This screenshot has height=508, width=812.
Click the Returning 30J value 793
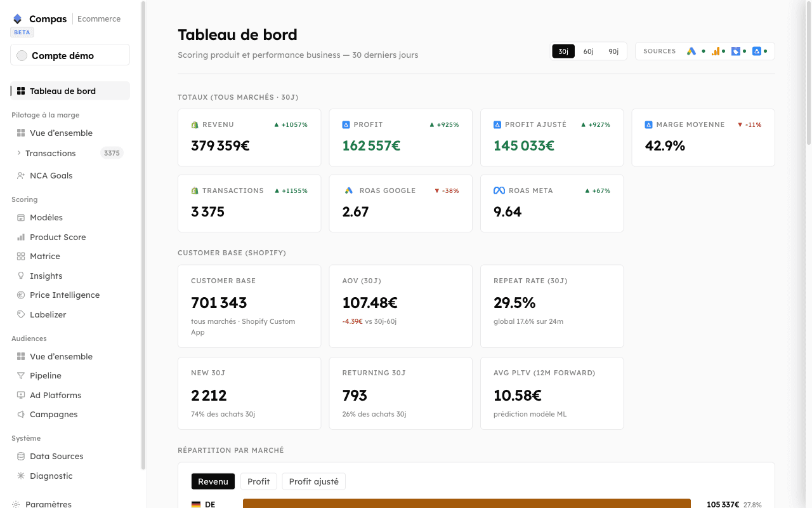tap(355, 395)
